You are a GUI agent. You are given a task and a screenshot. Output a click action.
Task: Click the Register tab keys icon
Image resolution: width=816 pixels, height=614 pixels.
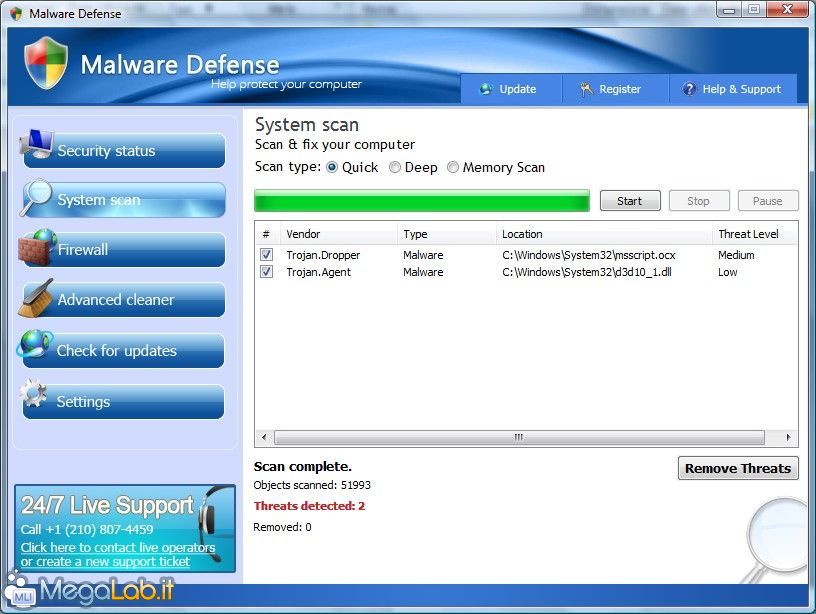point(586,89)
